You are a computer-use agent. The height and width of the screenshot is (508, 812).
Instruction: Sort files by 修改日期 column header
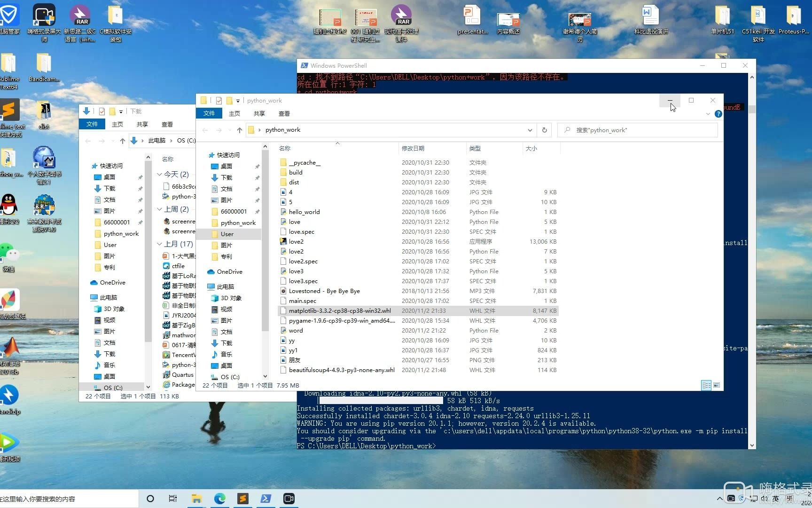432,148
